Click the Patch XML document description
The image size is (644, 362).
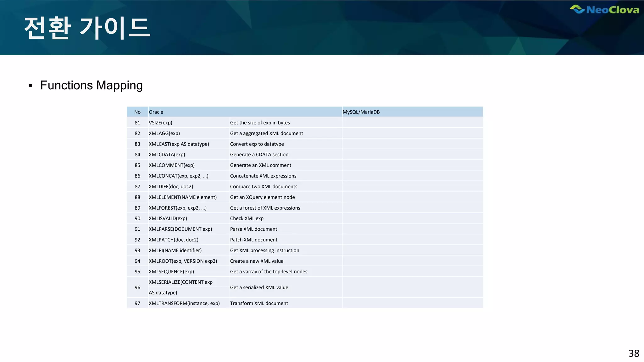pyautogui.click(x=253, y=240)
